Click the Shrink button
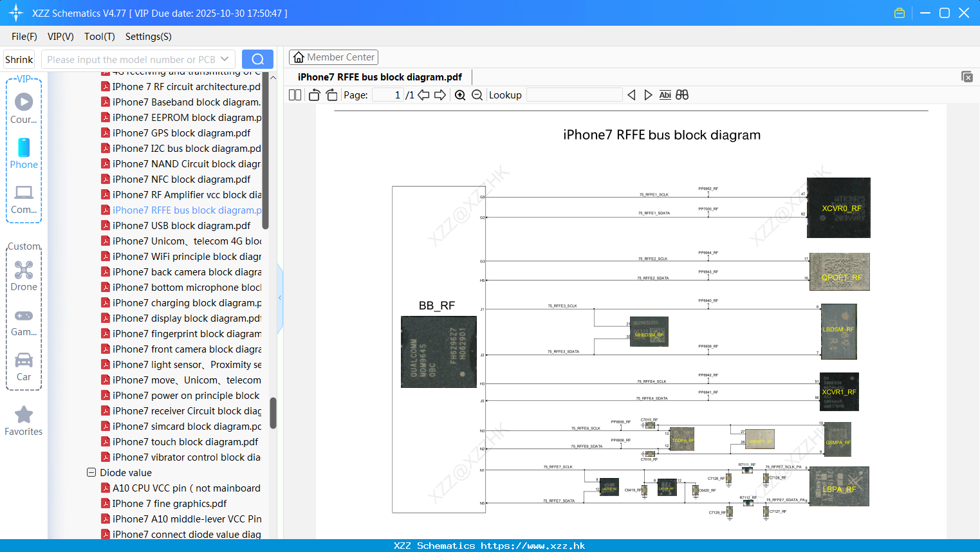Screen dimensions: 980x552 point(19,59)
